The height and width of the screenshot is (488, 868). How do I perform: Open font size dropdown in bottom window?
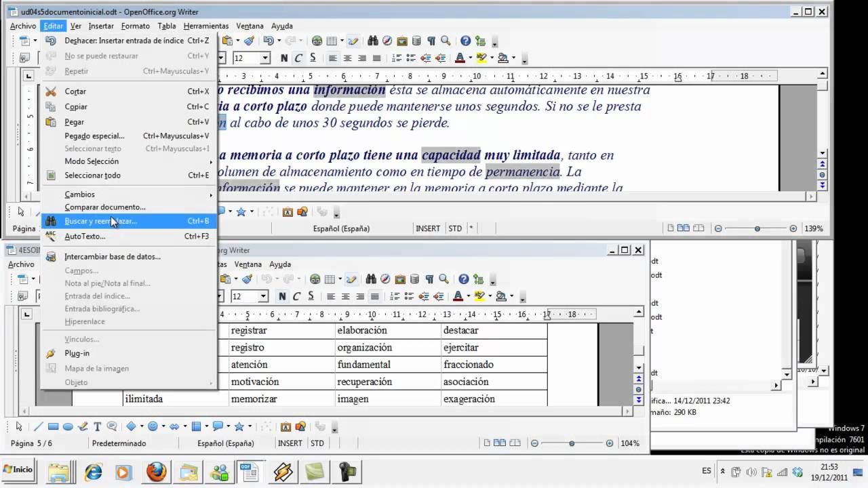tap(263, 296)
